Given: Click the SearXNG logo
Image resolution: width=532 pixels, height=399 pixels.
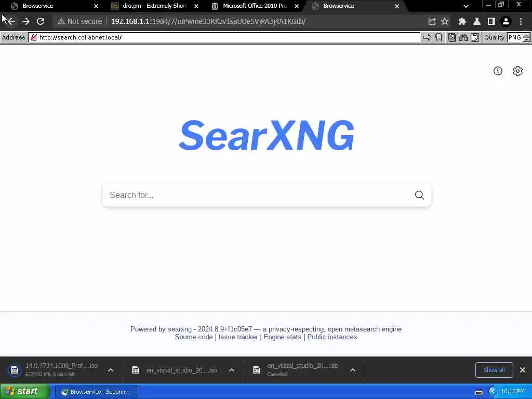Looking at the screenshot, I should tap(267, 135).
